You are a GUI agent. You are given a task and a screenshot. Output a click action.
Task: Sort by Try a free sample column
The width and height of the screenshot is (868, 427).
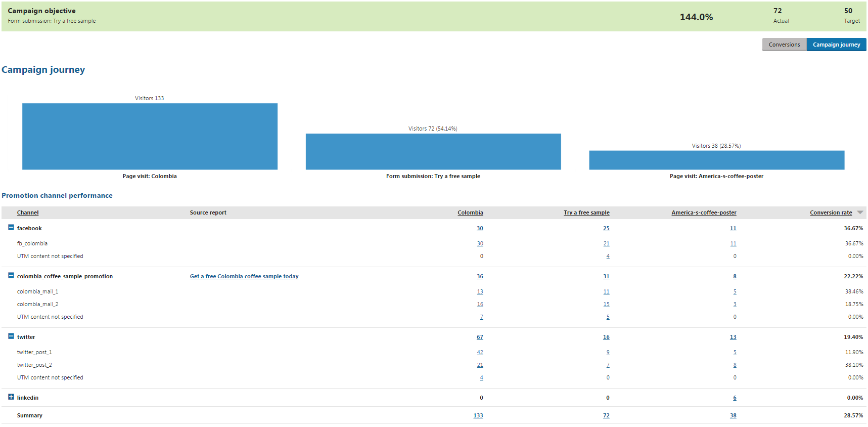pos(586,212)
